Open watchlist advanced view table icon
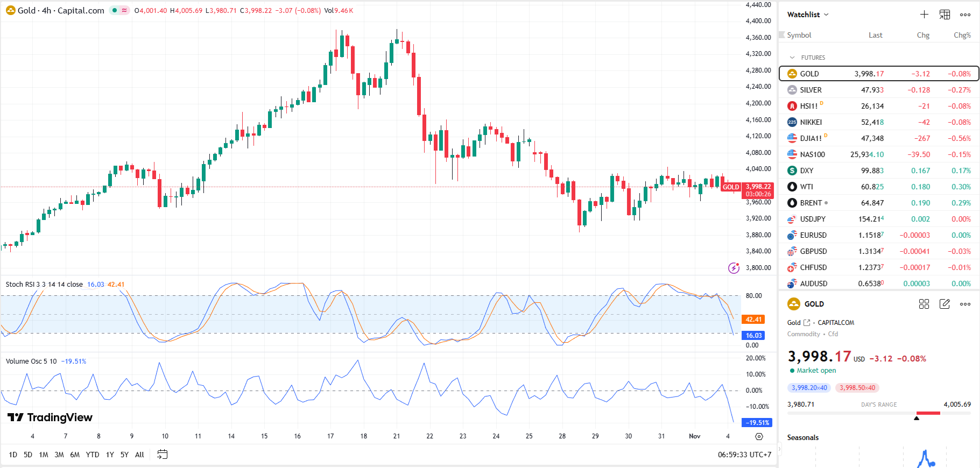Viewport: 980px width, 468px height. (x=944, y=15)
